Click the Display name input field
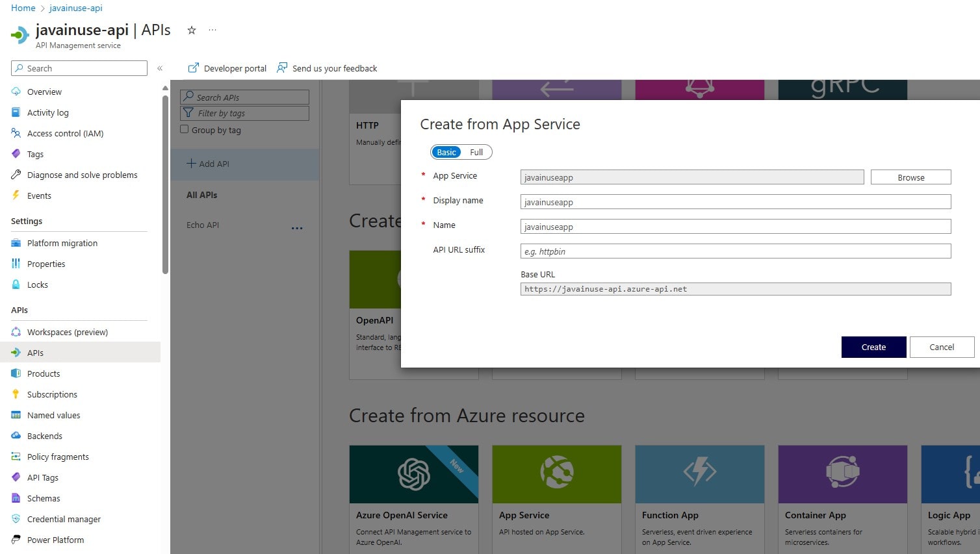Image resolution: width=980 pixels, height=554 pixels. click(736, 202)
